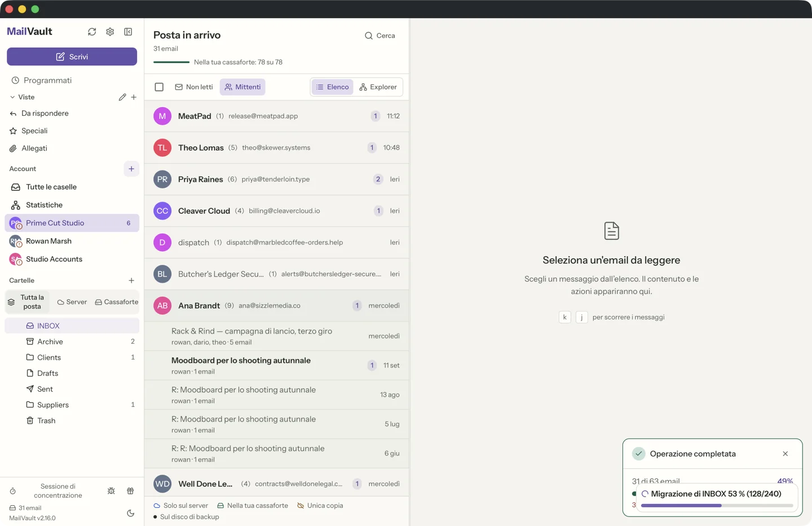Expand the Theo Lomas sender group
This screenshot has width=812, height=526.
click(276, 147)
